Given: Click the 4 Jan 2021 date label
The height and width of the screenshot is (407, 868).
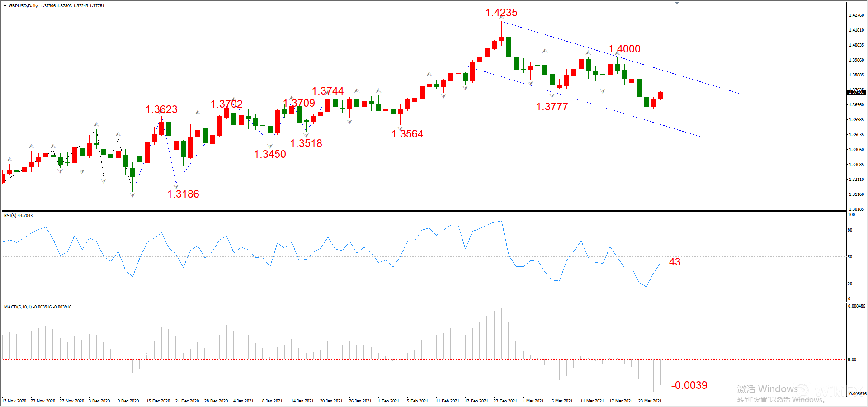Looking at the screenshot, I should [x=244, y=401].
